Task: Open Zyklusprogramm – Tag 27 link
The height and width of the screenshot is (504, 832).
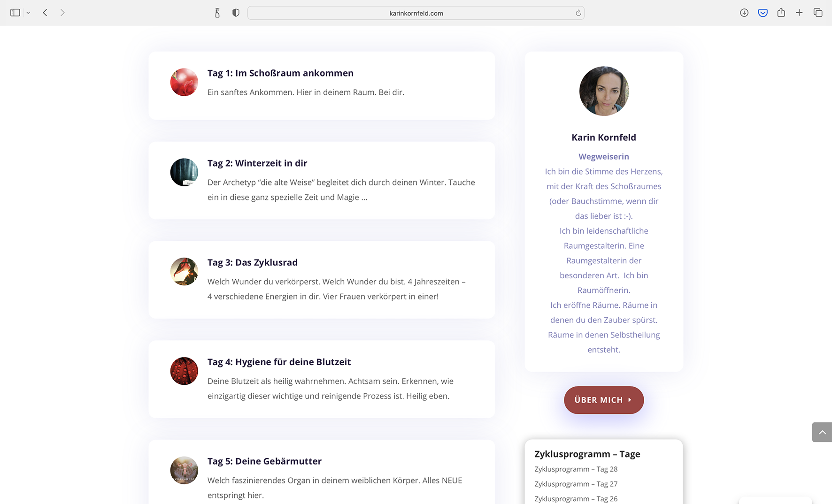Action: click(576, 484)
